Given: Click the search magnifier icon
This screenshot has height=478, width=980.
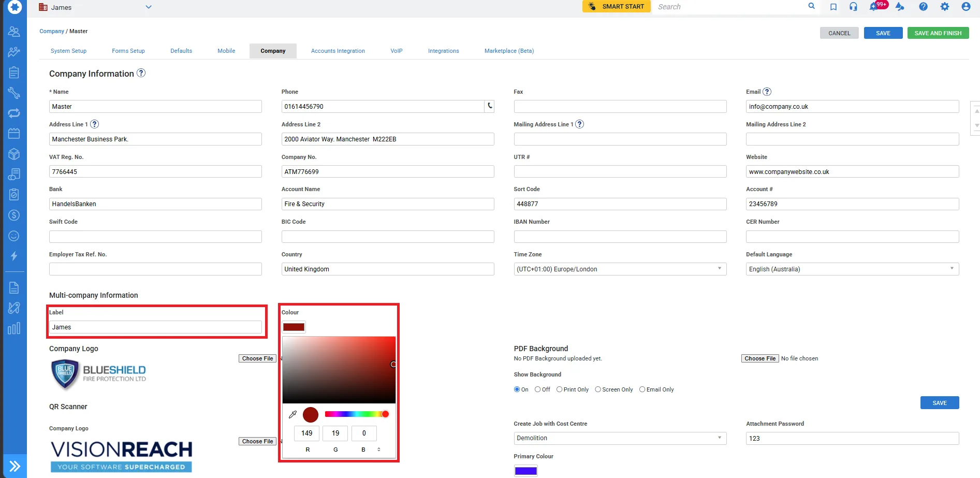Looking at the screenshot, I should [x=811, y=6].
